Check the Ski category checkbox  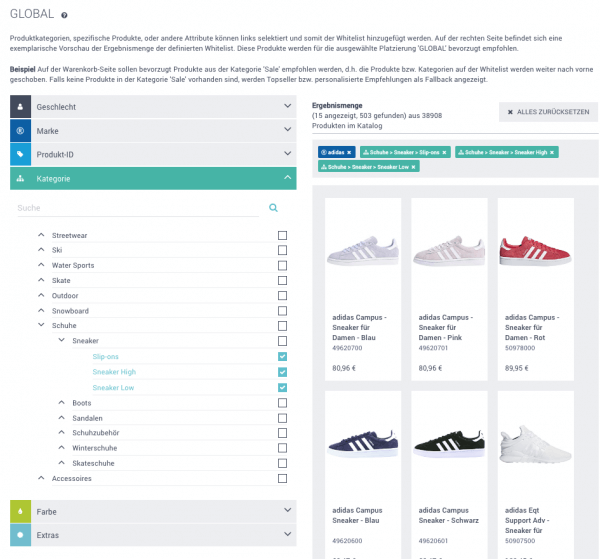coord(282,250)
